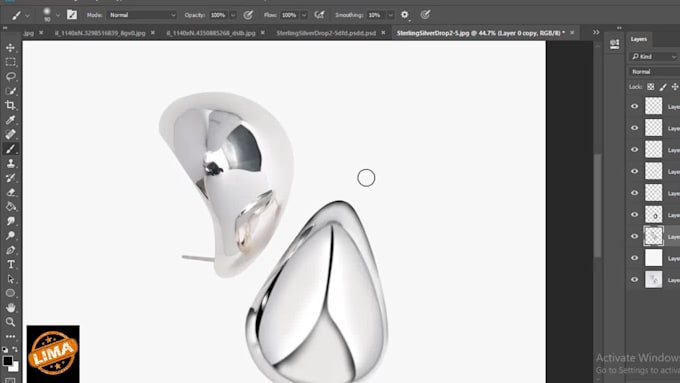
Task: Select the Zoom tool
Action: tap(10, 322)
